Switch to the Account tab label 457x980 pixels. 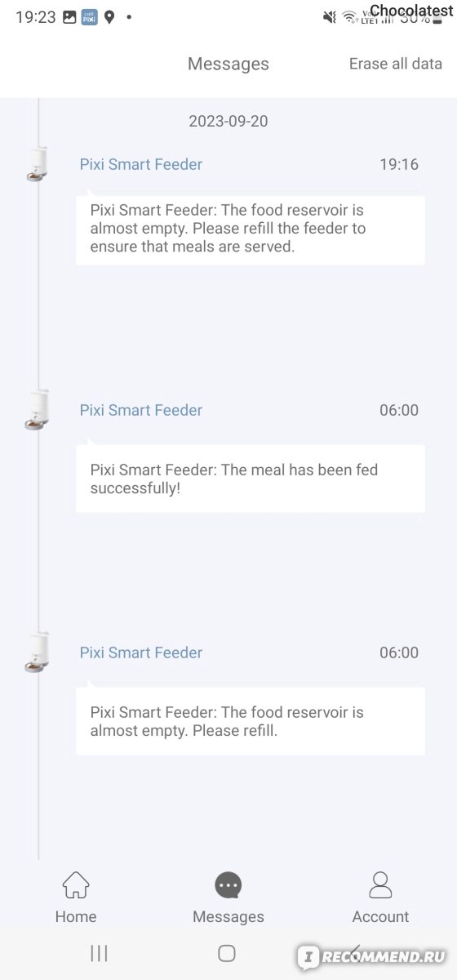(380, 916)
